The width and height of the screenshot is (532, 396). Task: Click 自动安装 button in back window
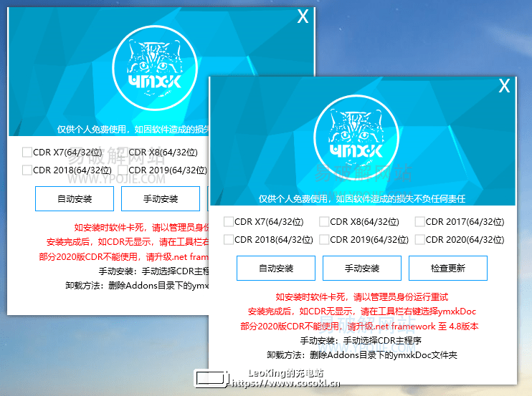75,198
